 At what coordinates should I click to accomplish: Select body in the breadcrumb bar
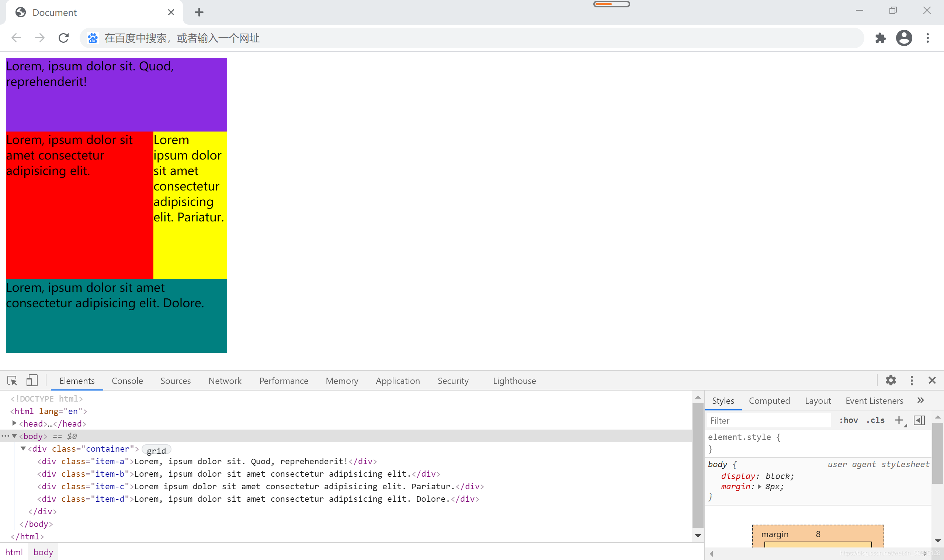[x=43, y=552]
